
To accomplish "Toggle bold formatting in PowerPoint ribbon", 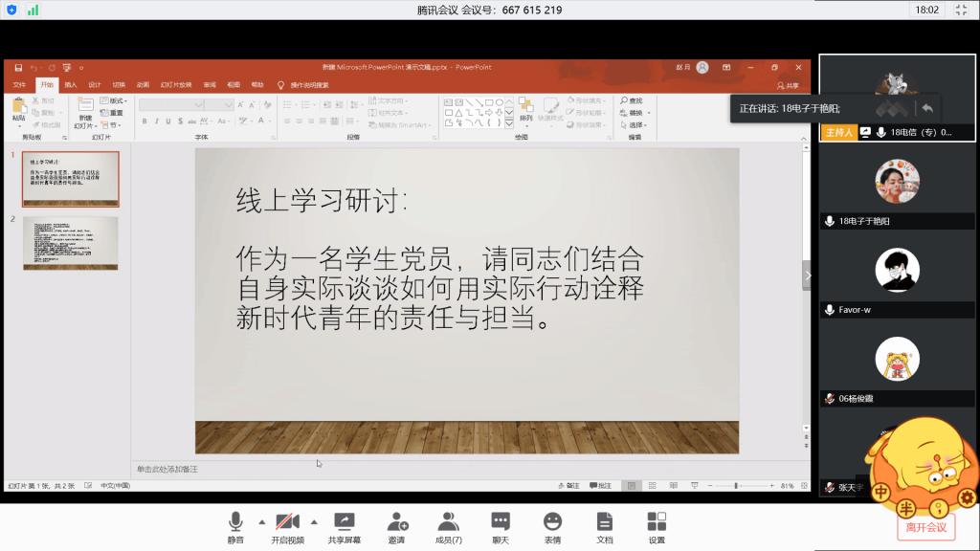I will tap(145, 121).
